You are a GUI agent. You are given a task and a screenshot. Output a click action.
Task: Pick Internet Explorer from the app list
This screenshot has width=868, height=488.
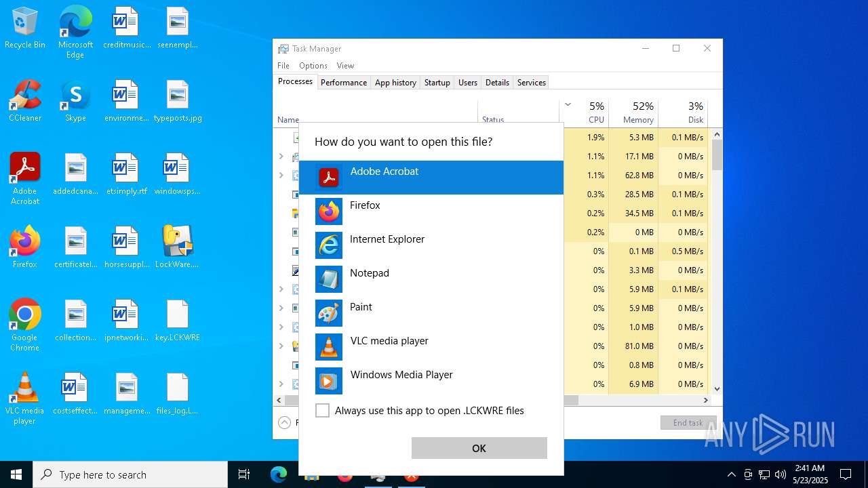(x=431, y=245)
